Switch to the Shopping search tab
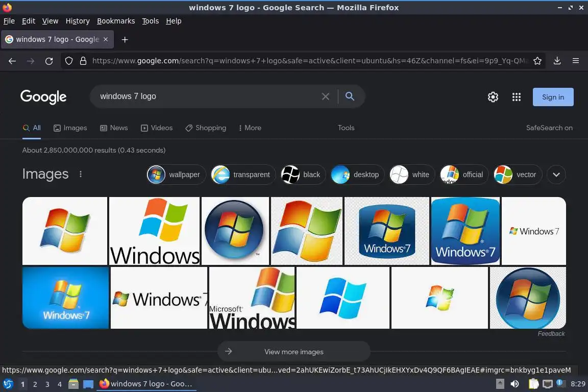This screenshot has height=392, width=588. click(x=206, y=128)
